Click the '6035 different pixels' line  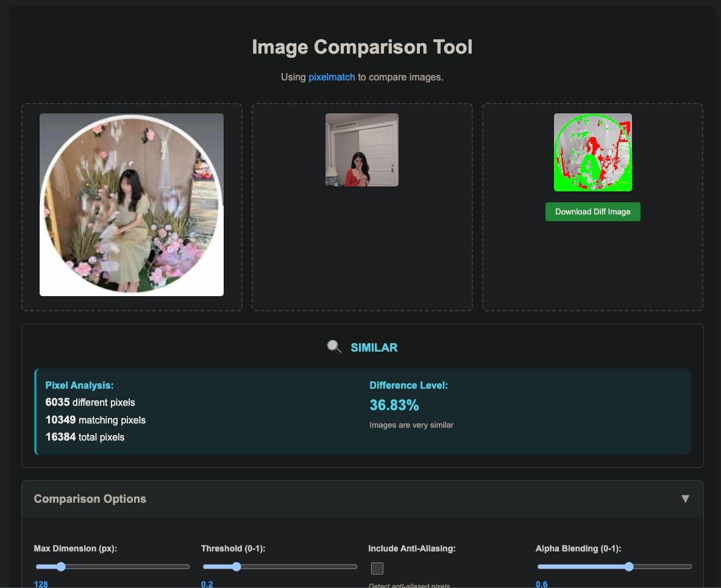tap(90, 402)
